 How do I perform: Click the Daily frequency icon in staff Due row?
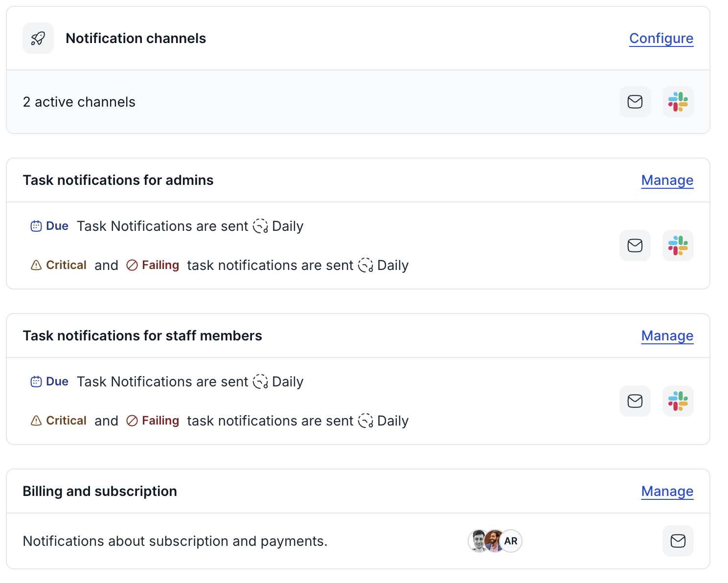click(x=260, y=381)
